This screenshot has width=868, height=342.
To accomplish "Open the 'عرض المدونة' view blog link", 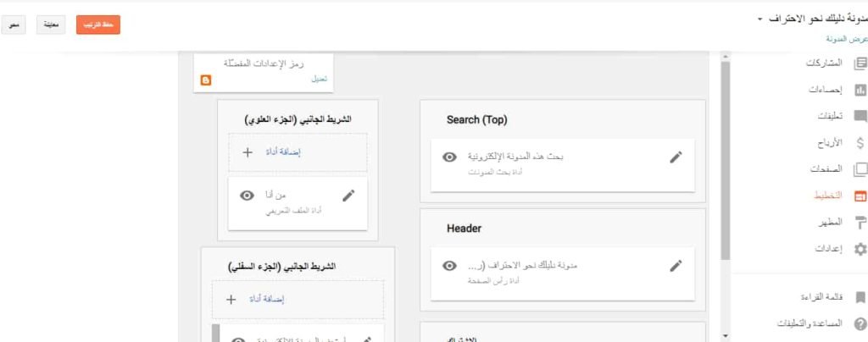I will pos(847,39).
